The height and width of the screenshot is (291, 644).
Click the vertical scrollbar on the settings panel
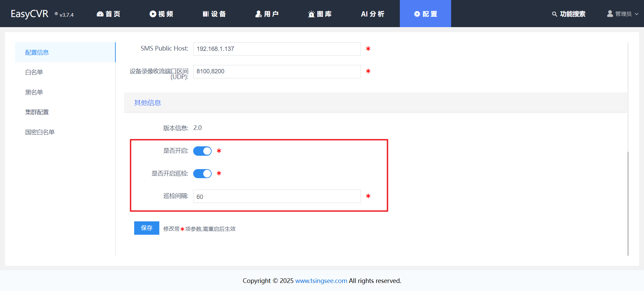click(628, 201)
